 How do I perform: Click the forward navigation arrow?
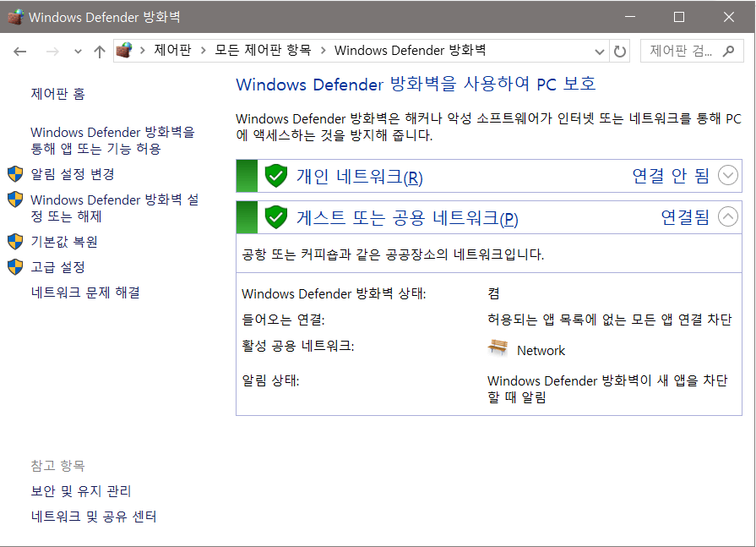[52, 51]
